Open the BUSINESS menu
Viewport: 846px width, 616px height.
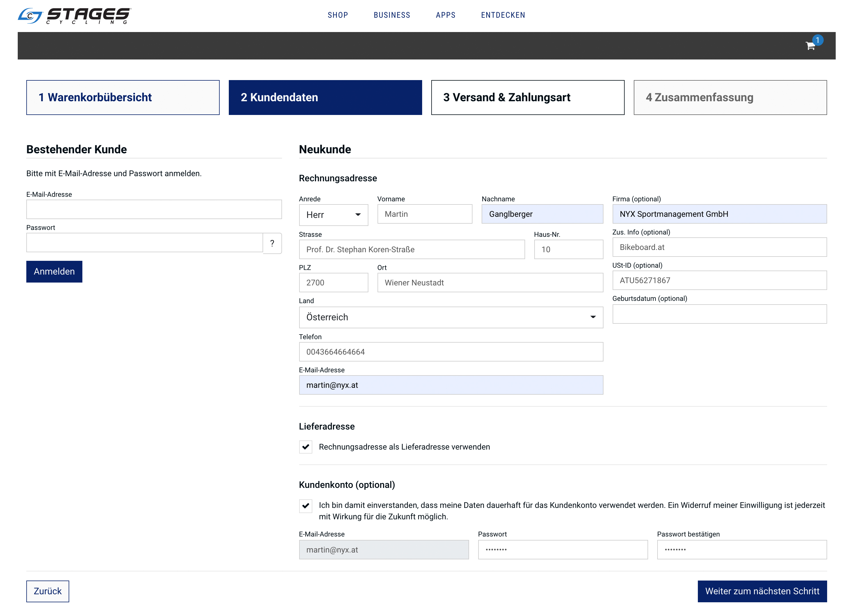pos(392,15)
